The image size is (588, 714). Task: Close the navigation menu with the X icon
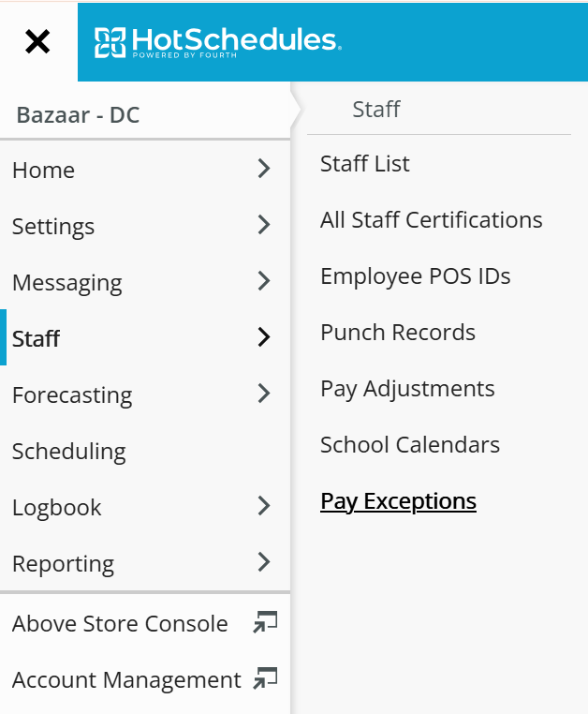[37, 41]
